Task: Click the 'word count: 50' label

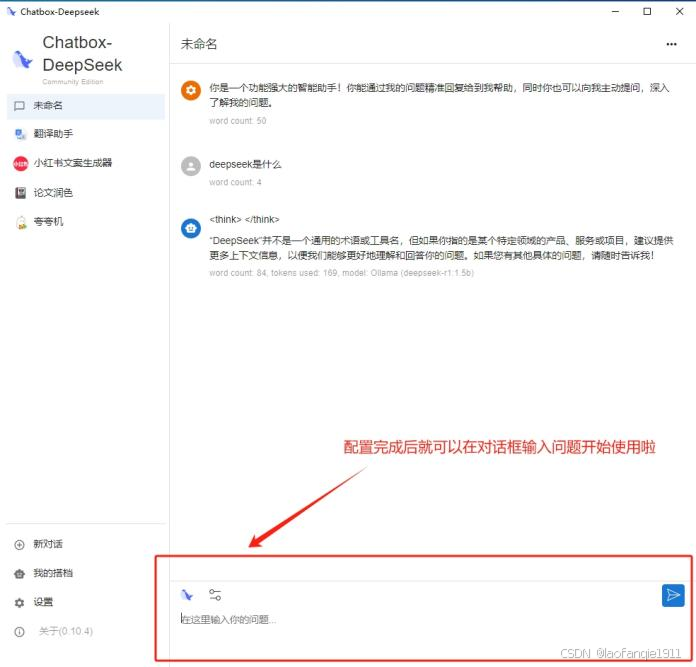Action: coord(237,121)
